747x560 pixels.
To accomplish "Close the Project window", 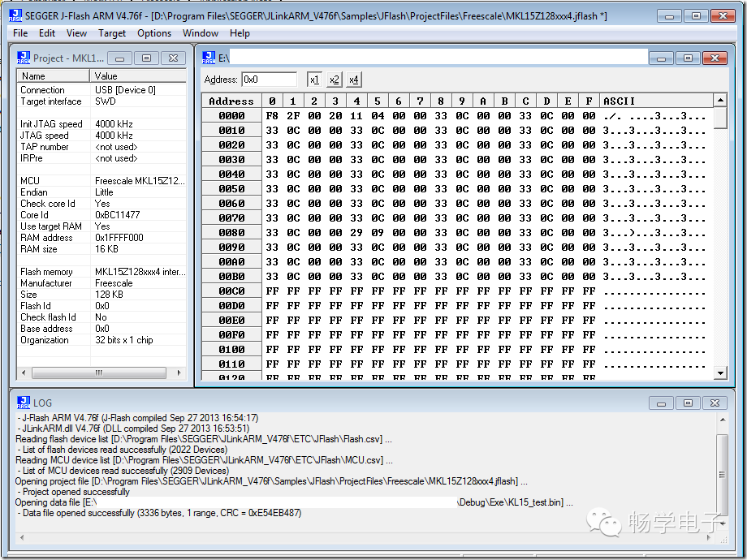I will (174, 58).
